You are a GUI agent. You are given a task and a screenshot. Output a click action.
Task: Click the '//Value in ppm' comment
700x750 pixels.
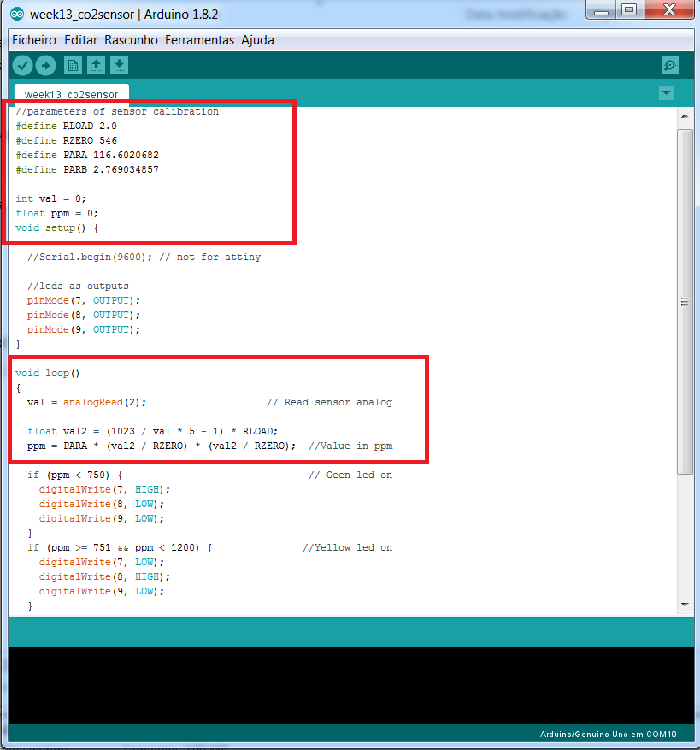350,446
